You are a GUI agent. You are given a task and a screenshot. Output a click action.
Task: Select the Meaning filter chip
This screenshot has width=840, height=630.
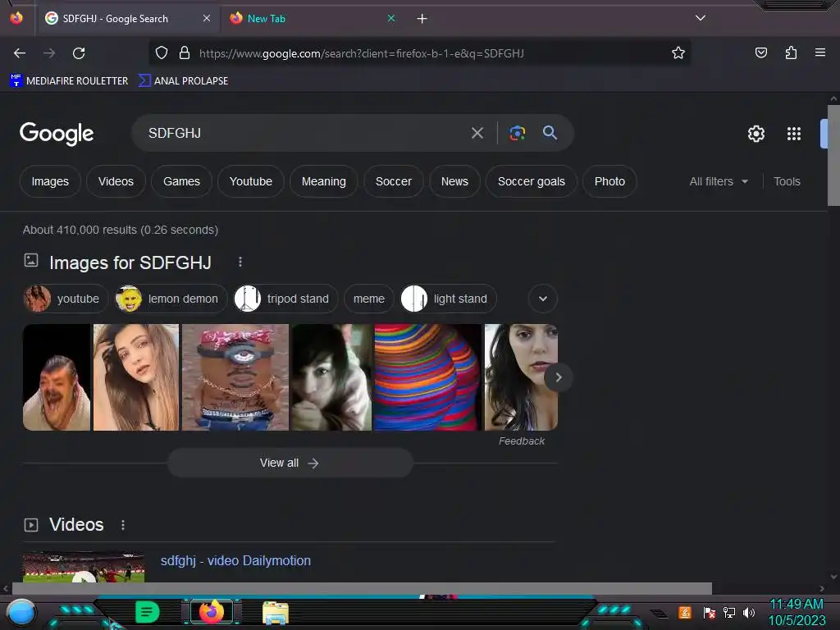[x=323, y=181]
